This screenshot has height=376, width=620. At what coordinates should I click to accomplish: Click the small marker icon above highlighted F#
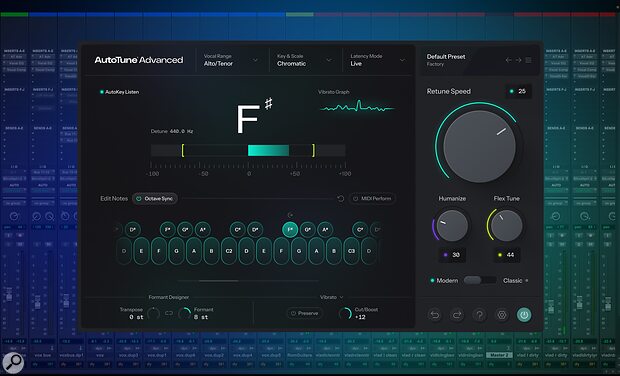pyautogui.click(x=290, y=215)
